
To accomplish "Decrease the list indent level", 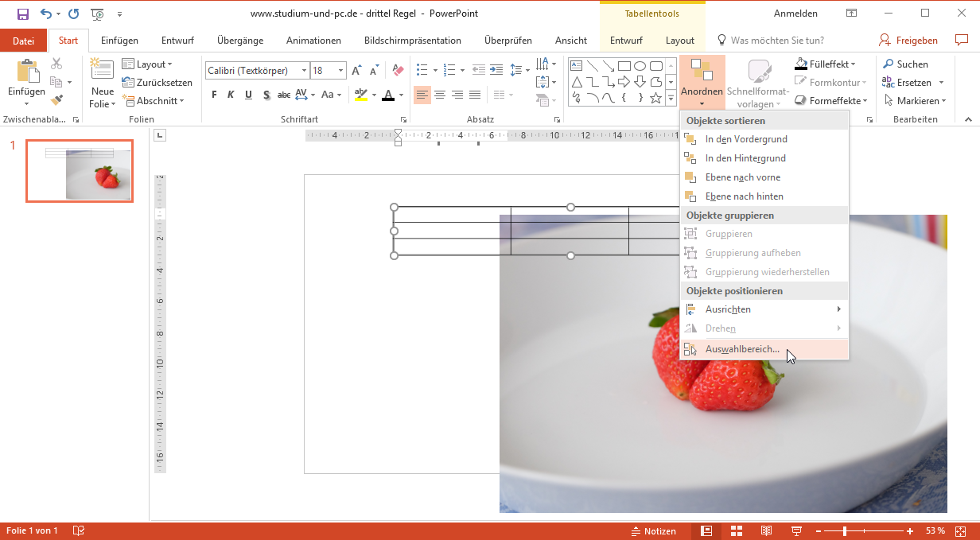I will point(479,71).
